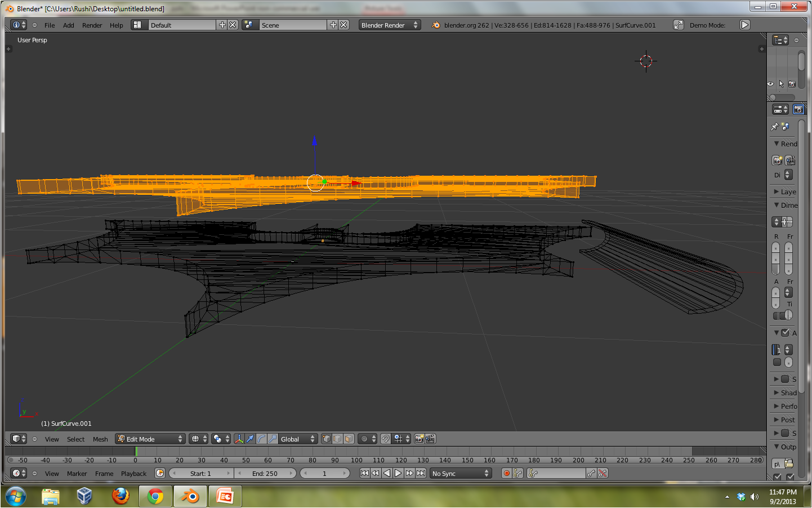Screen dimensions: 812x508
Task: Select vertex select mode
Action: pyautogui.click(x=327, y=439)
